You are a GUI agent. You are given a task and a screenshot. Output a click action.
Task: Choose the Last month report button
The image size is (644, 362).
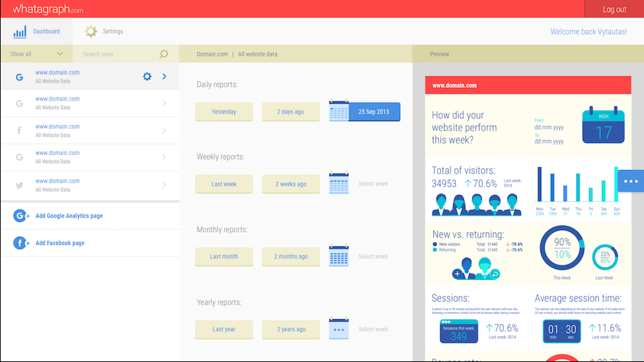pyautogui.click(x=224, y=256)
